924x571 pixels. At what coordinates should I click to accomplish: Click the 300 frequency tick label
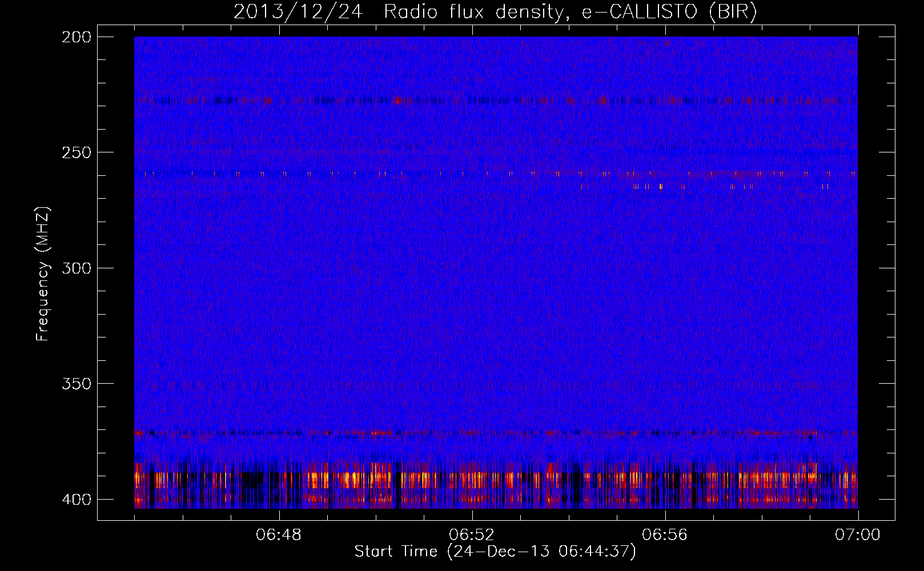click(77, 268)
